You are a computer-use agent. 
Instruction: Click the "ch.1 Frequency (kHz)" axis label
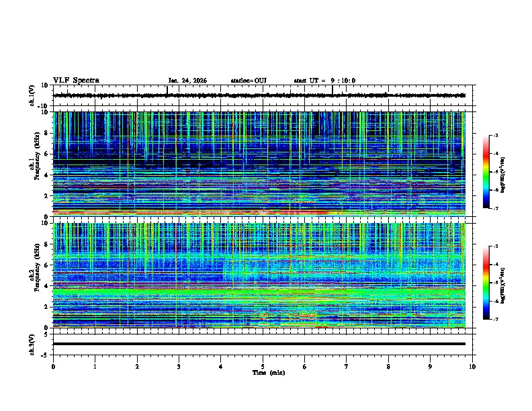(35, 156)
